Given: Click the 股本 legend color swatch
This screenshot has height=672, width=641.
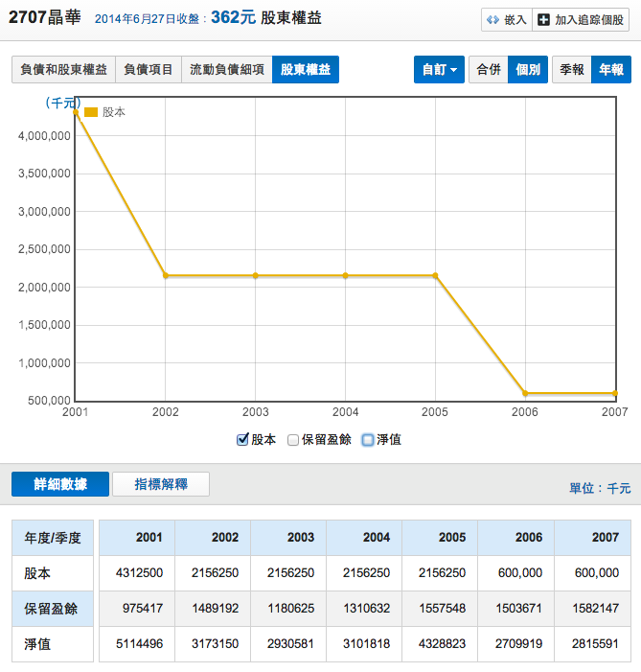Looking at the screenshot, I should coord(91,112).
